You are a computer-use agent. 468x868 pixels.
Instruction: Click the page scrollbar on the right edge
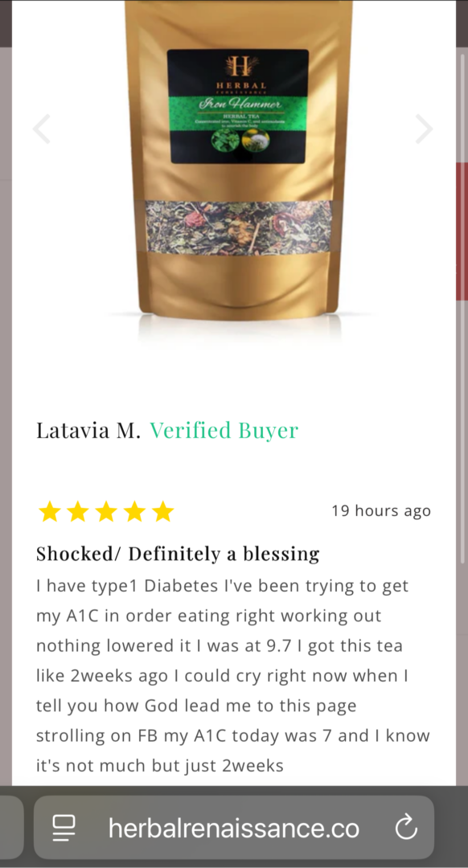coord(462,310)
